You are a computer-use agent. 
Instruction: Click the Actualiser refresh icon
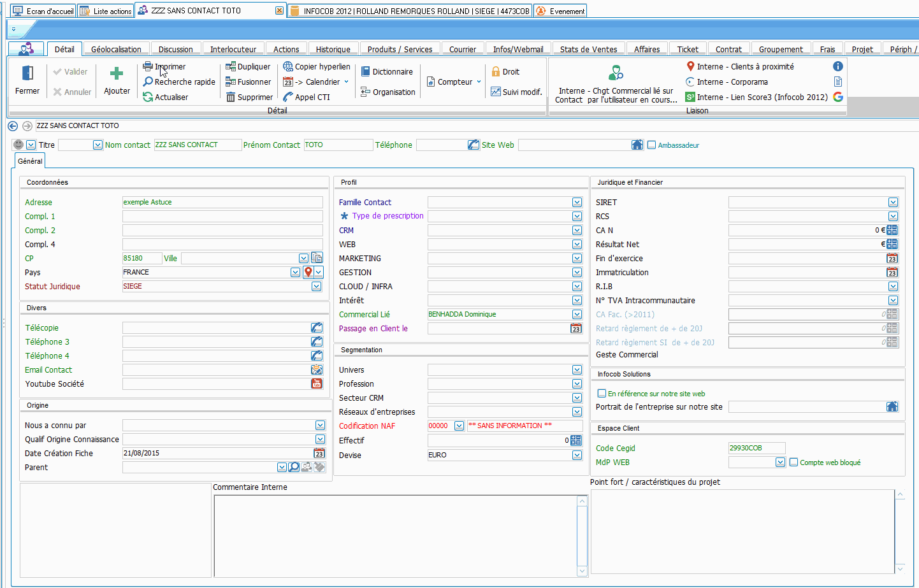coord(148,97)
